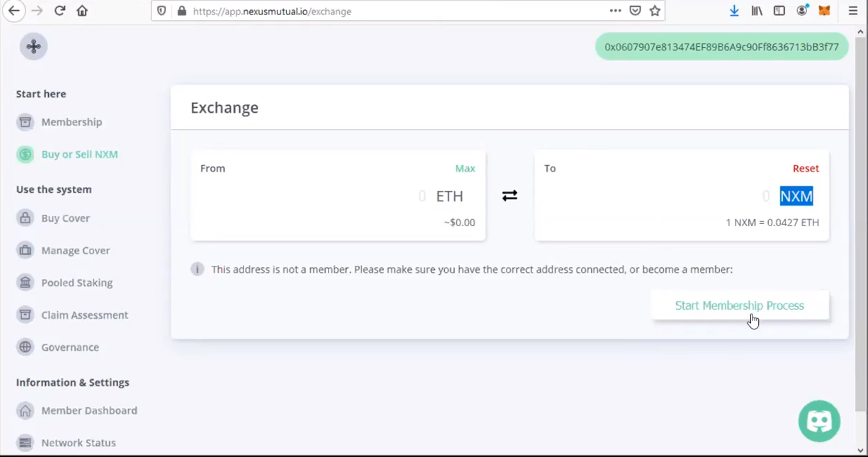Click the connected wallet address badge
Screen dimensions: 868x457
[x=722, y=47]
